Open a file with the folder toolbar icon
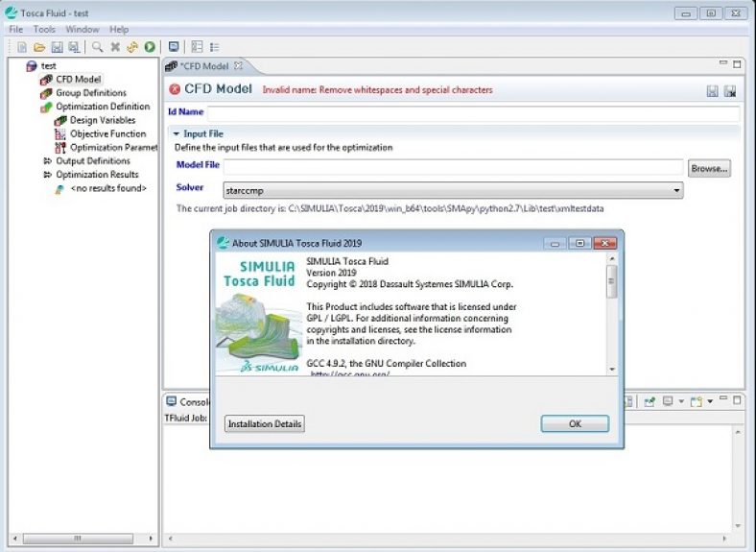The height and width of the screenshot is (552, 756). click(x=39, y=47)
